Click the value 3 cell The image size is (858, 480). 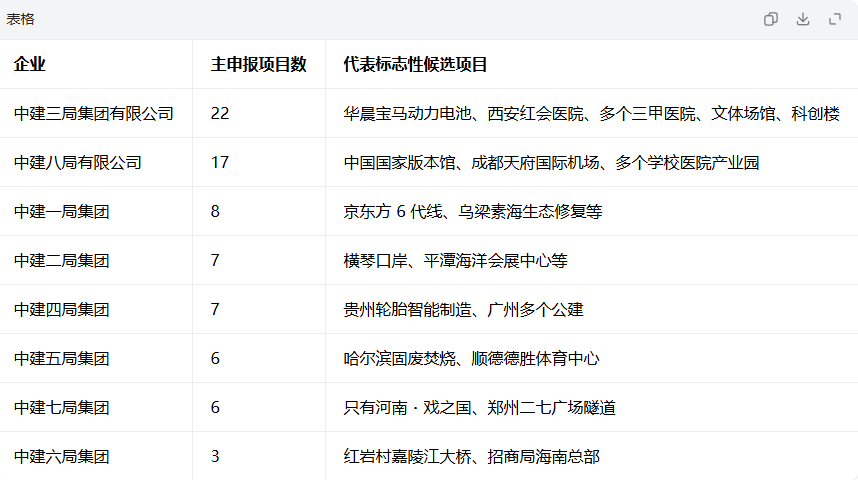point(215,456)
